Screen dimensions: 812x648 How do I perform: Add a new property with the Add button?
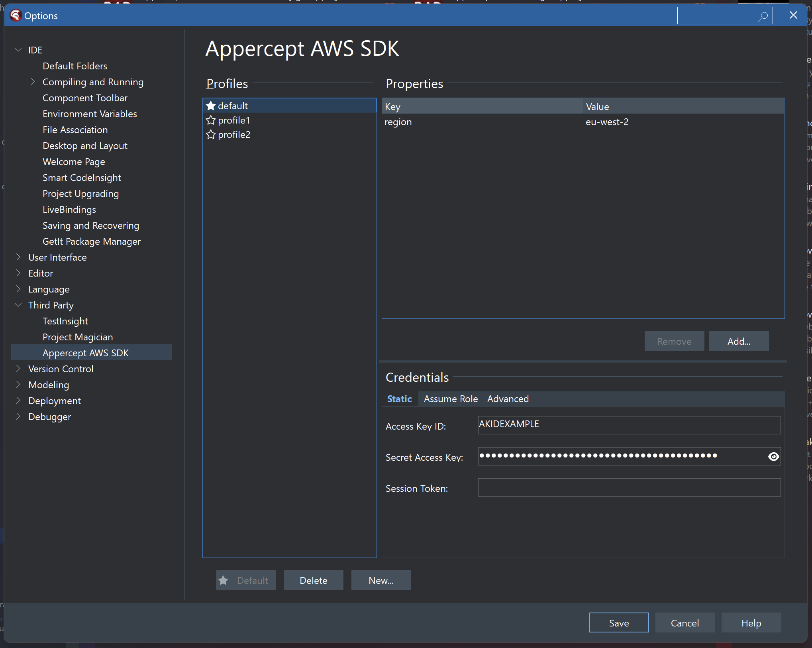point(738,341)
